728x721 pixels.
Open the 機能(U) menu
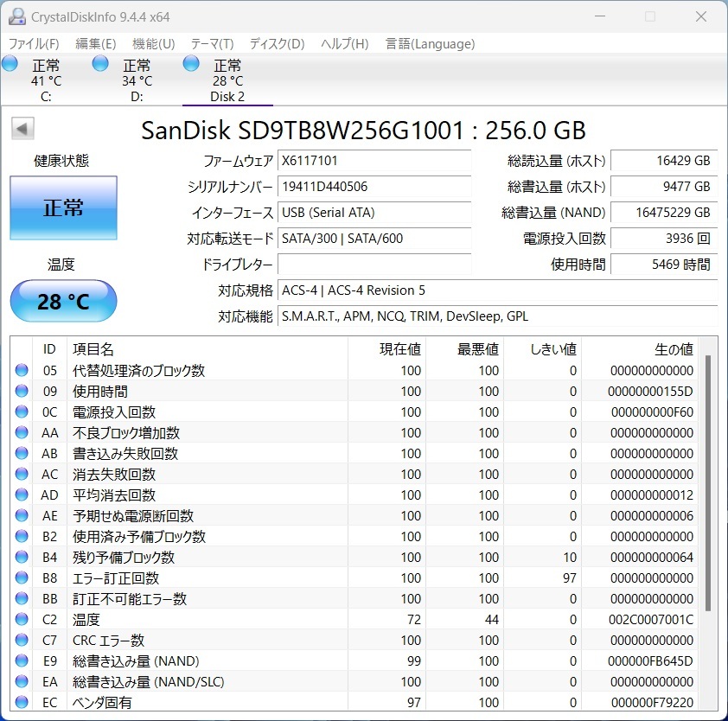[154, 44]
